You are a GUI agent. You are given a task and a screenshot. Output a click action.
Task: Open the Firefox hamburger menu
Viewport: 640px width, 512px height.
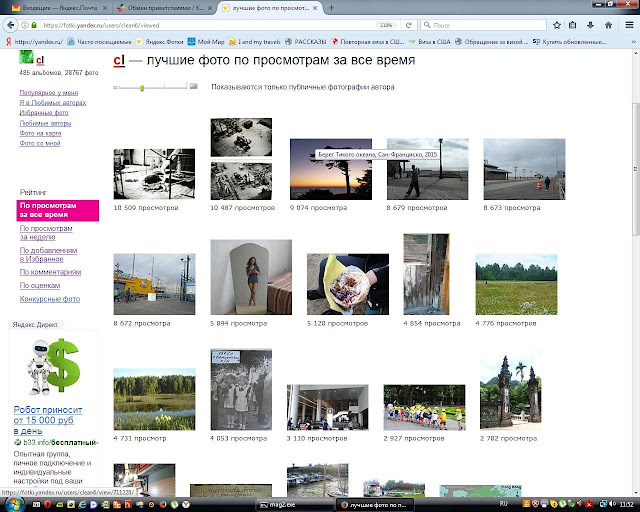[x=629, y=25]
